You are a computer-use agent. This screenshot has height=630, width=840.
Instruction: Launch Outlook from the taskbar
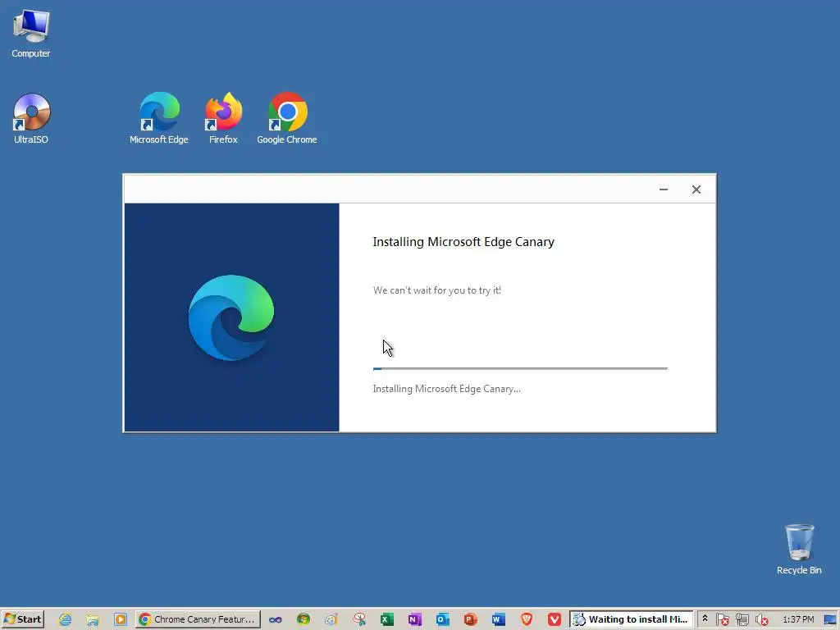(442, 619)
